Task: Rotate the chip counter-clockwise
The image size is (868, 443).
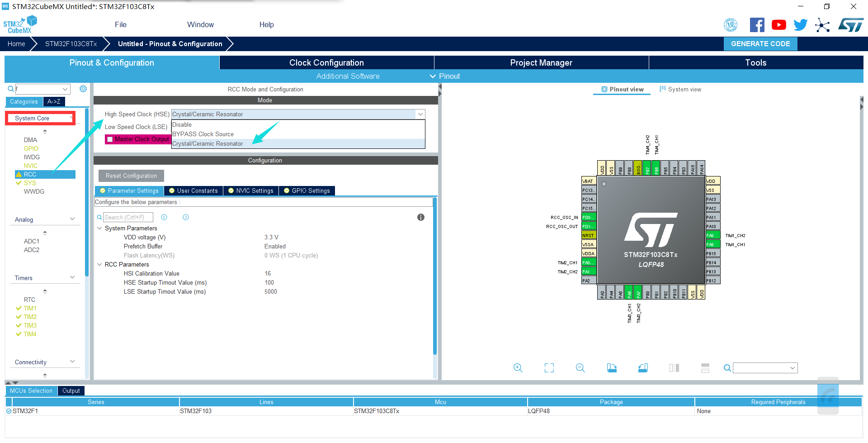Action: tap(643, 368)
